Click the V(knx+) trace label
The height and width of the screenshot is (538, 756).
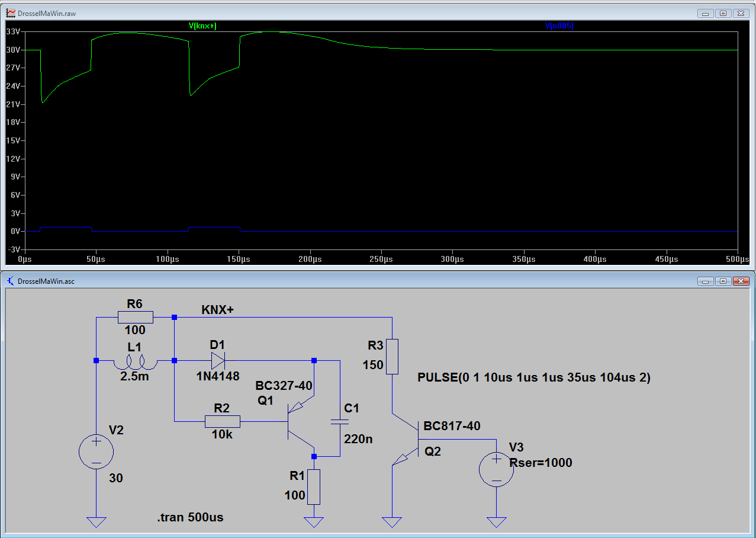(202, 25)
